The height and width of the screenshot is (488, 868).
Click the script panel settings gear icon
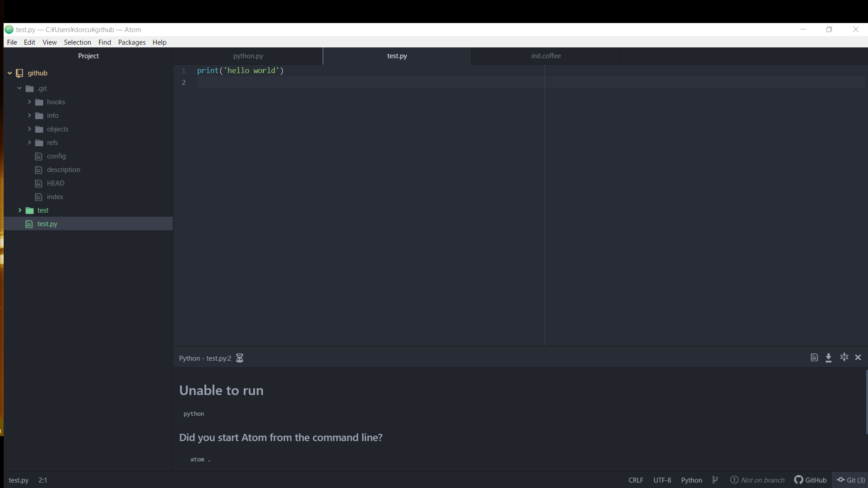pos(844,357)
